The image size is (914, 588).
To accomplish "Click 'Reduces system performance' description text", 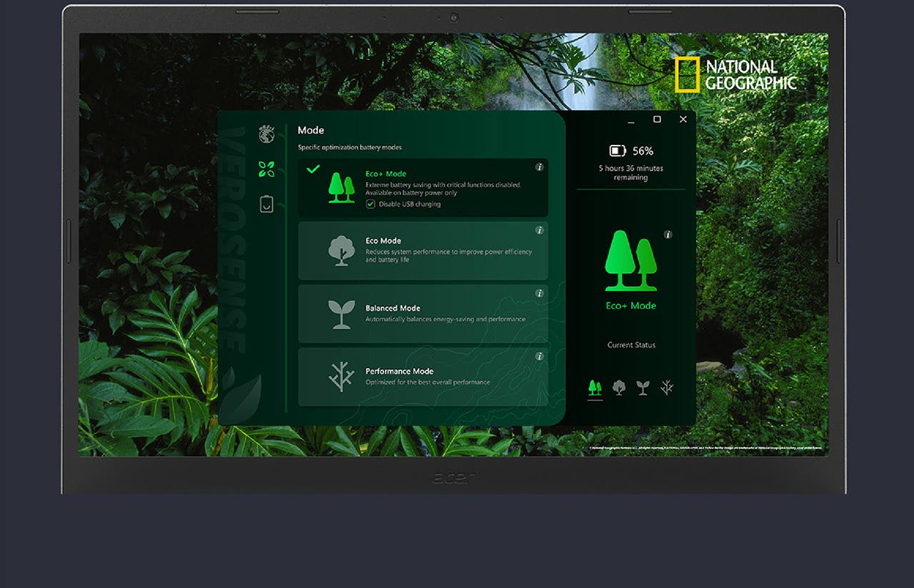I will click(x=448, y=255).
